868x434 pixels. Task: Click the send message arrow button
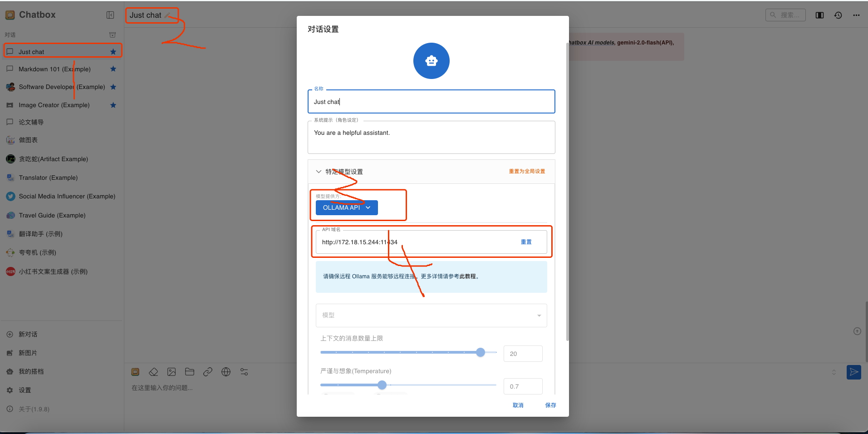(x=854, y=372)
